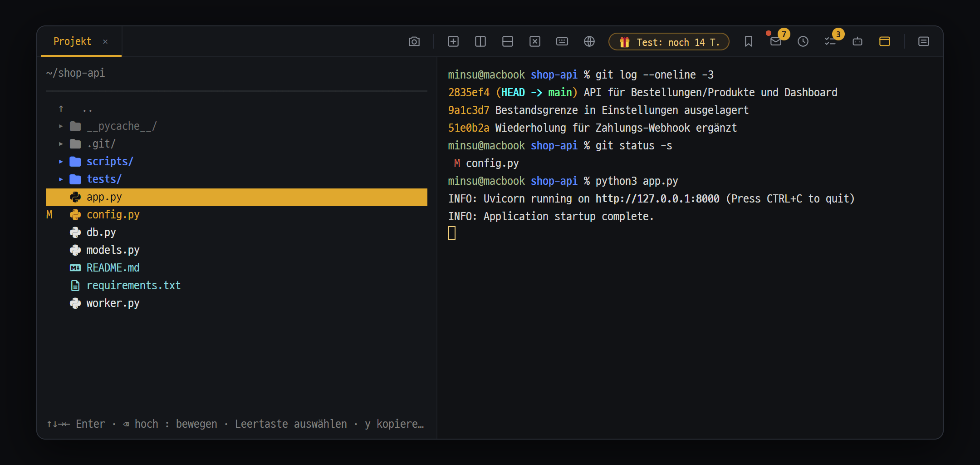
Task: Open the mail inbox with 7 notifications
Action: coord(776,42)
